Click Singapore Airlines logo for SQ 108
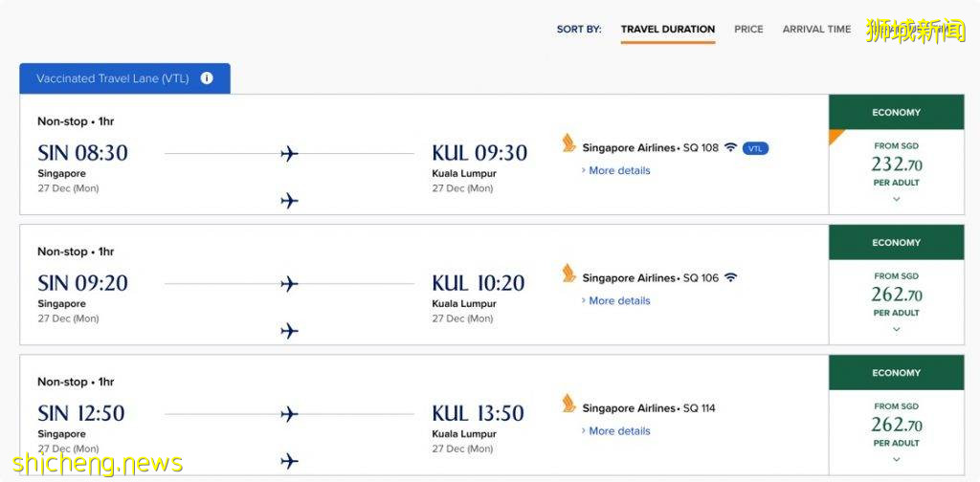 pos(569,144)
